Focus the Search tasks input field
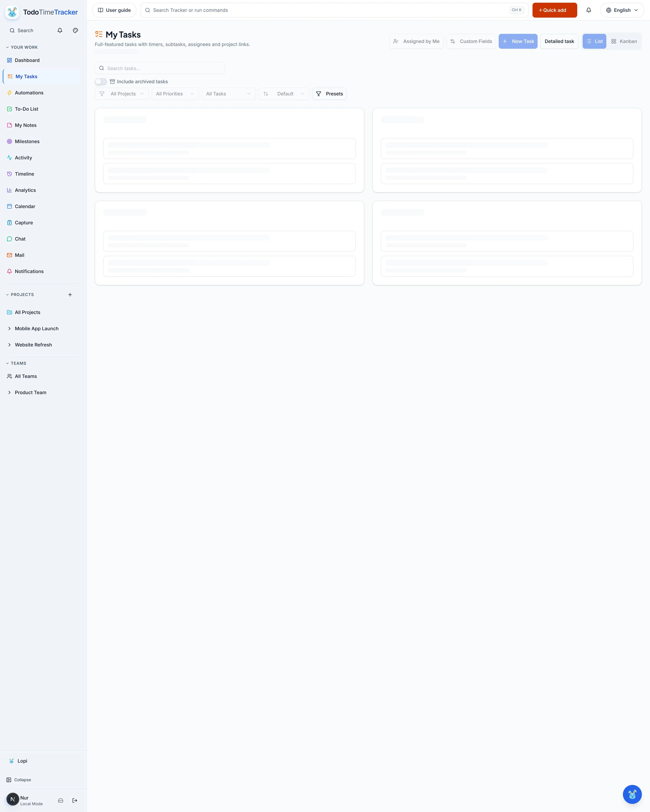 coord(160,68)
